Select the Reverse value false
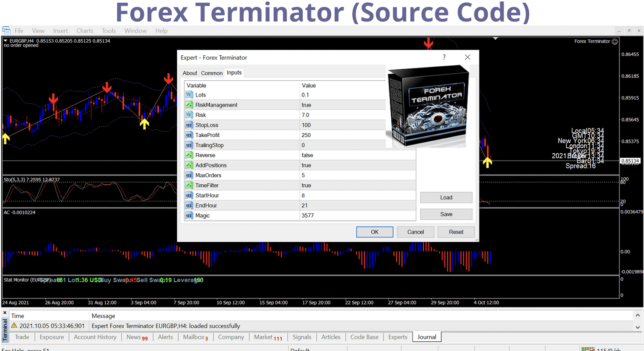 click(307, 155)
